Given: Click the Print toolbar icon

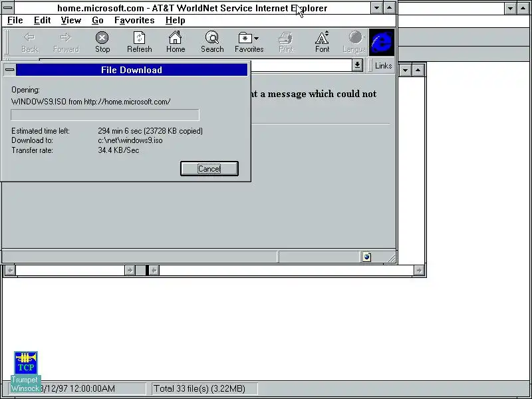Looking at the screenshot, I should 286,42.
